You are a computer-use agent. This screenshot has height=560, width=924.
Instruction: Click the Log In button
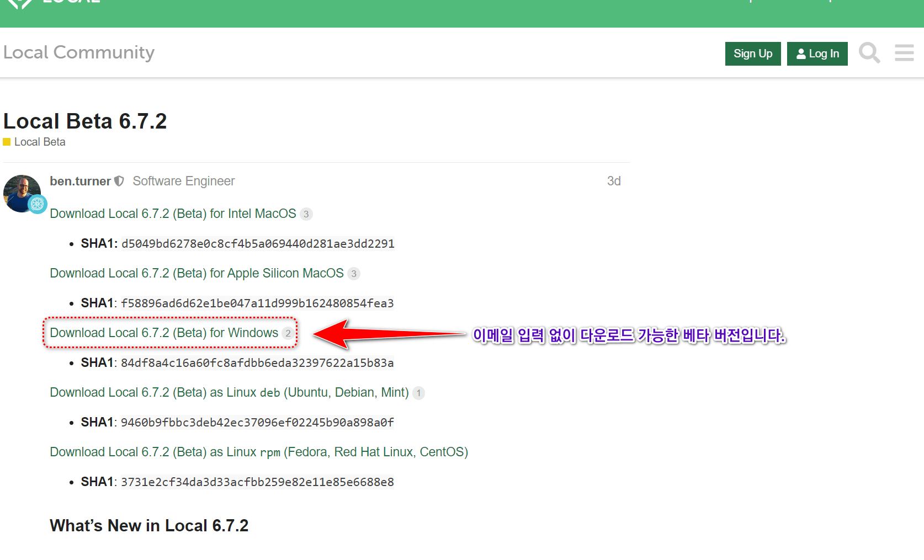pyautogui.click(x=817, y=54)
